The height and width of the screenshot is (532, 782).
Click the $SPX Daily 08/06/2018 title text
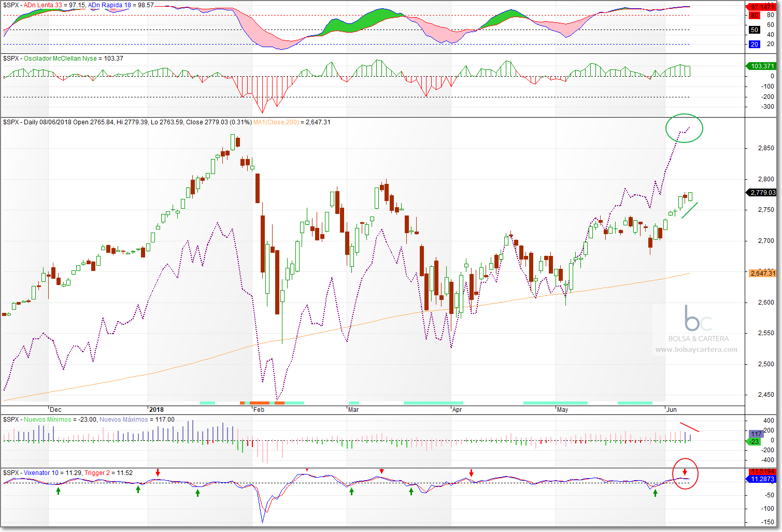pos(37,122)
